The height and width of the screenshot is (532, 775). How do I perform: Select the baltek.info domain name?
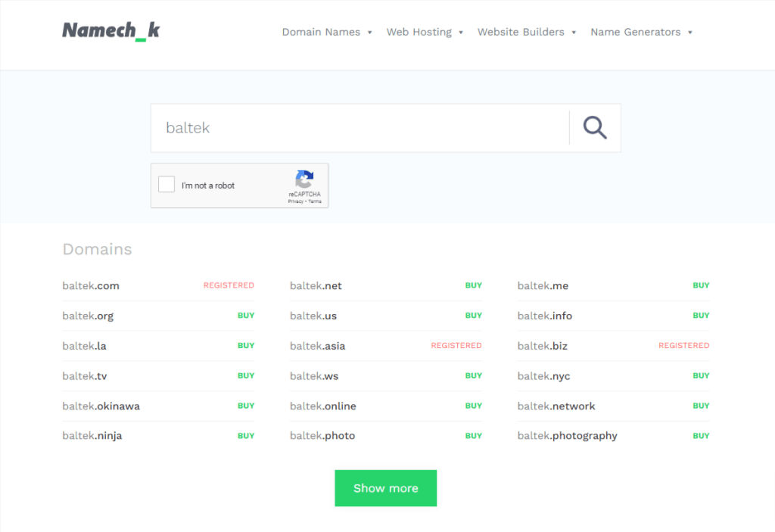click(545, 316)
